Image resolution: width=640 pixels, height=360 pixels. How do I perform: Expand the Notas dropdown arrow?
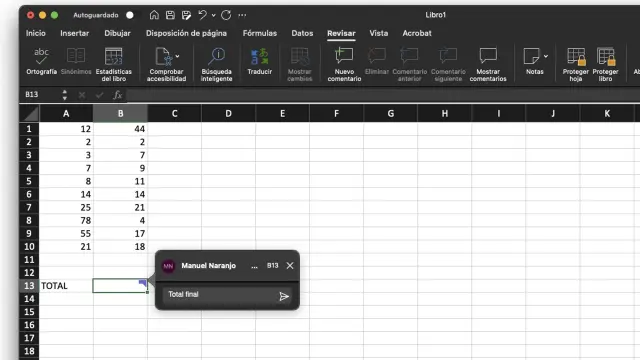coord(546,56)
